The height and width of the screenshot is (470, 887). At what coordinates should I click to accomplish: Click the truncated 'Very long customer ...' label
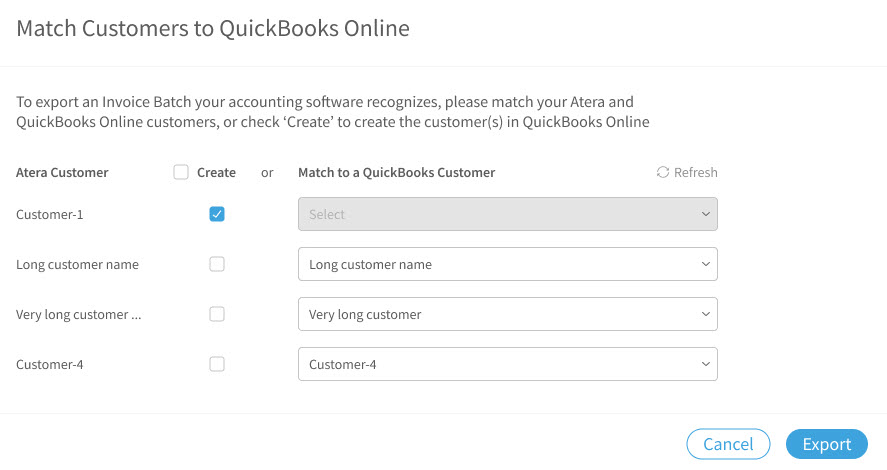click(x=79, y=314)
